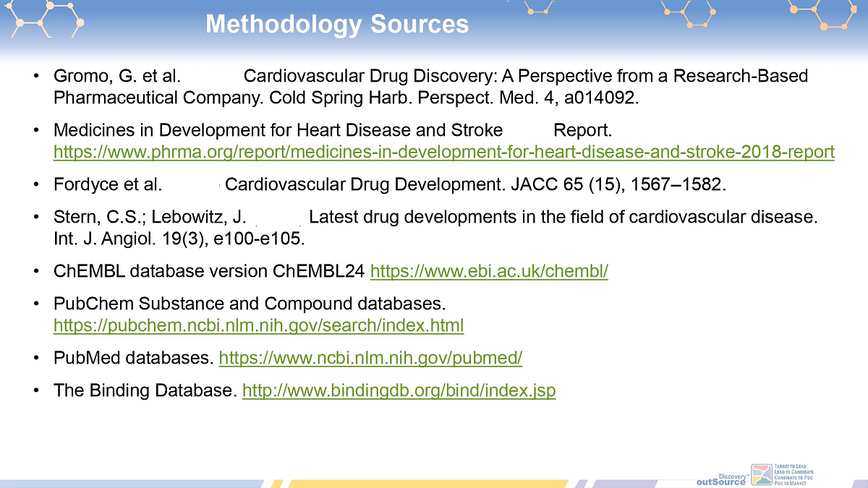The image size is (868, 488).
Task: Open the BindingDB index link
Action: pos(399,391)
